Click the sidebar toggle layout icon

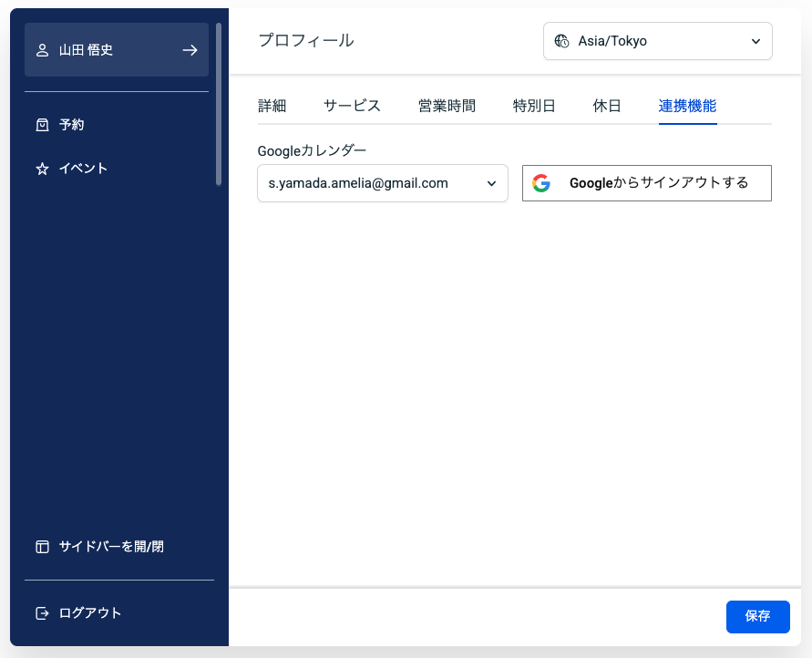point(42,547)
